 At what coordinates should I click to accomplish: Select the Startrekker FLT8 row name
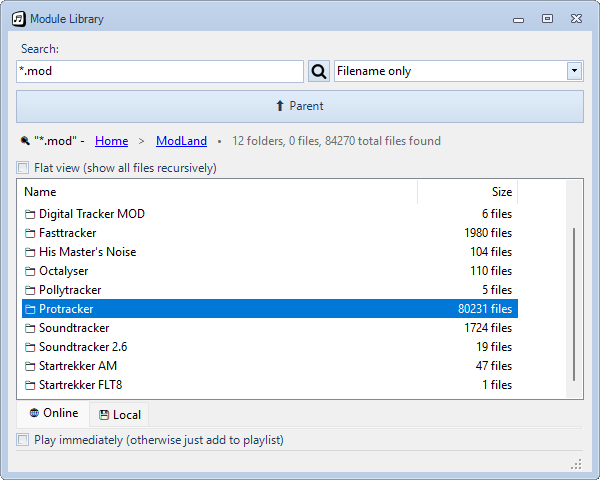81,385
